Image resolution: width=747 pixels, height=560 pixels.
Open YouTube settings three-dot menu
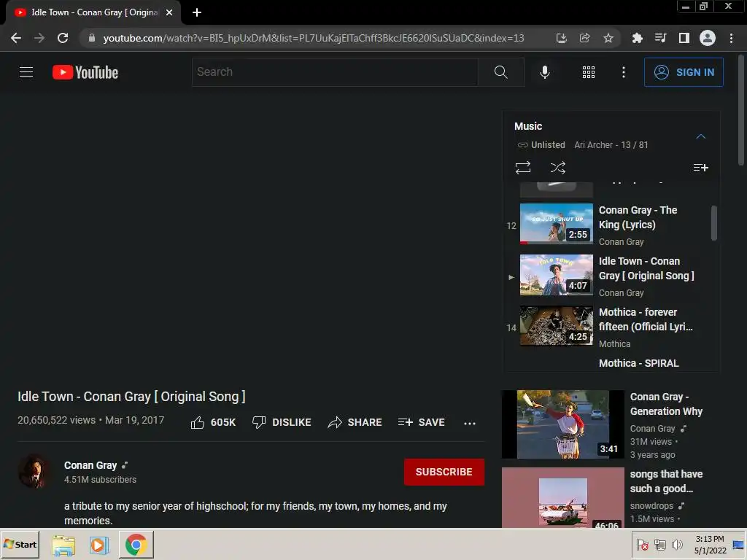[x=623, y=72]
